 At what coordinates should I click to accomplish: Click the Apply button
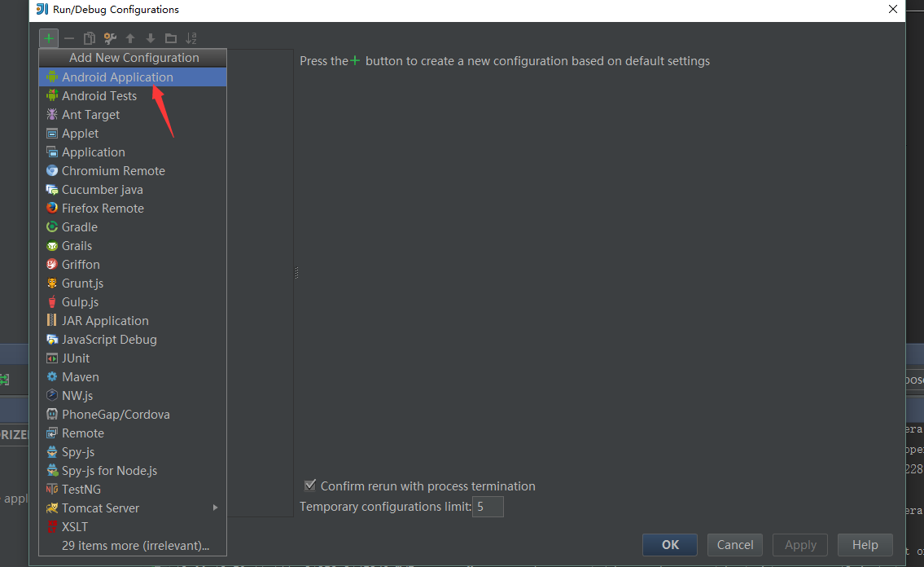pos(800,545)
